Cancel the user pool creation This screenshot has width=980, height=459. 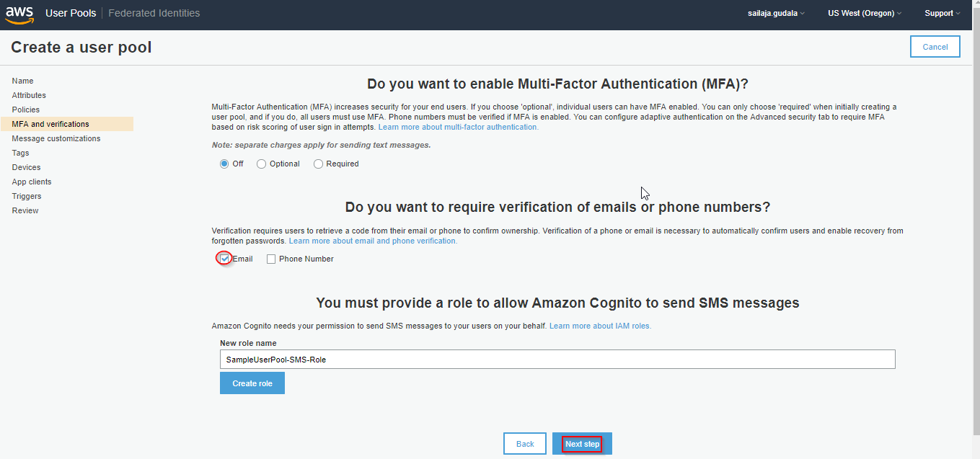point(935,47)
